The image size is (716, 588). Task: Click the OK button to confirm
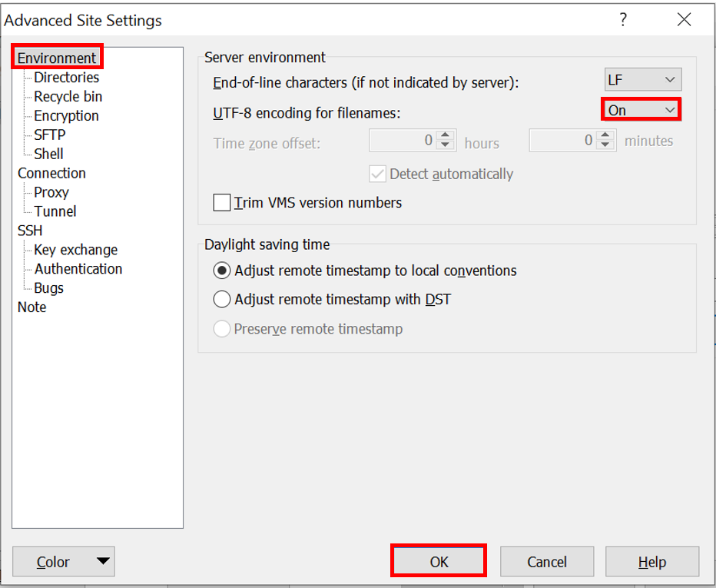[439, 562]
